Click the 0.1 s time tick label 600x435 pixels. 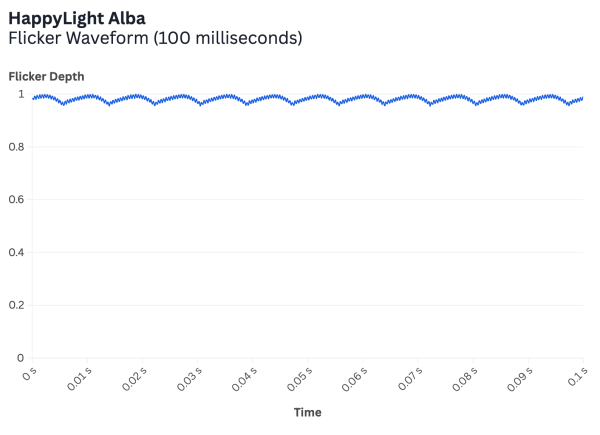point(575,375)
